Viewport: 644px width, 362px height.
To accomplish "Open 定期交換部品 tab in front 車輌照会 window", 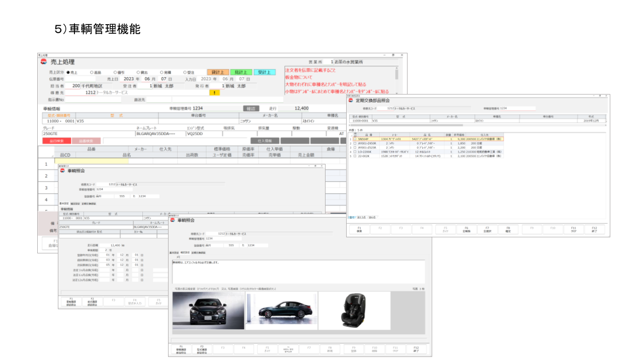I will [x=198, y=252].
